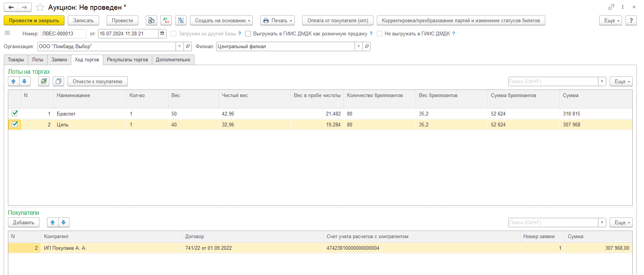Switch to the Заявки tab

tap(59, 60)
